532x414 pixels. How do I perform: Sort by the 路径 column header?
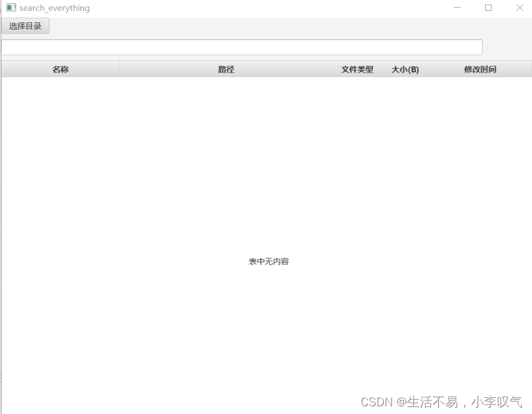coord(226,69)
